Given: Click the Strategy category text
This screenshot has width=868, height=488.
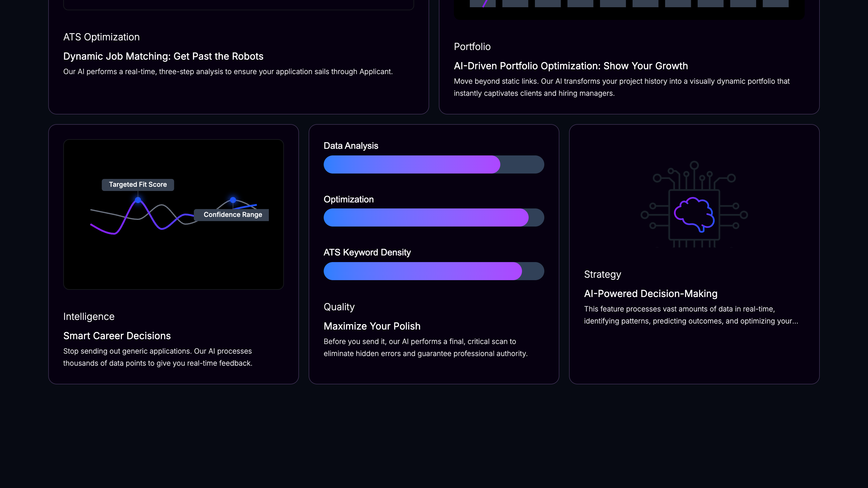Looking at the screenshot, I should (x=602, y=274).
